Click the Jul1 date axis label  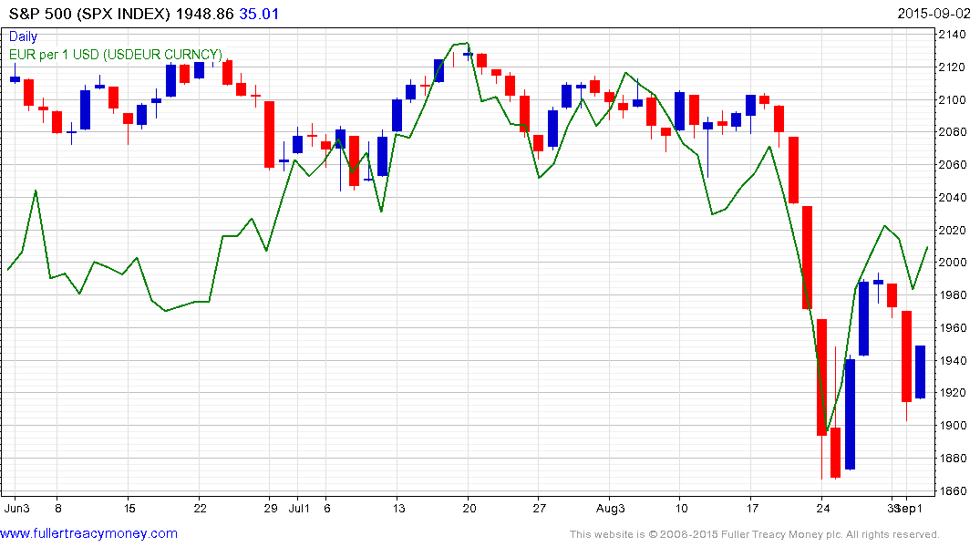coord(299,508)
